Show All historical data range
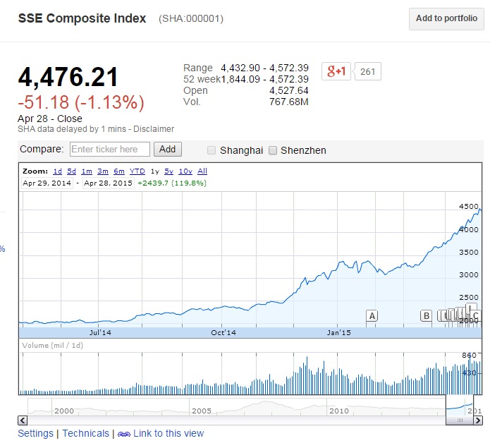This screenshot has height=448, width=490. click(202, 171)
